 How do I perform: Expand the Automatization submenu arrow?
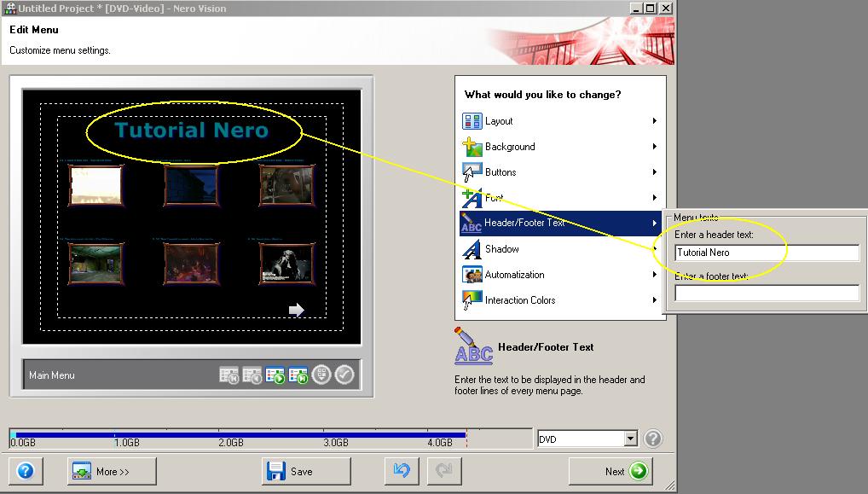[654, 275]
